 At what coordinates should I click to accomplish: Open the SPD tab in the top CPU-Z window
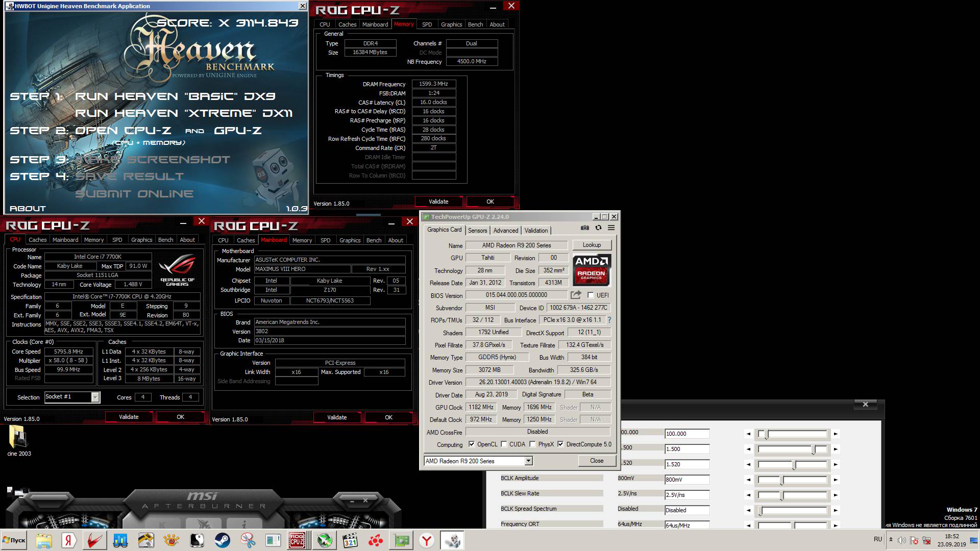(427, 24)
